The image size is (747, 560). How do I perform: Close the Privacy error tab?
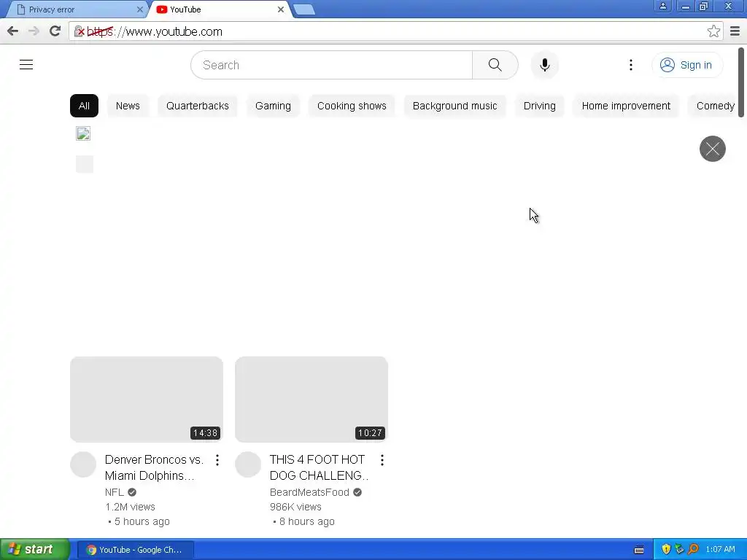[139, 9]
